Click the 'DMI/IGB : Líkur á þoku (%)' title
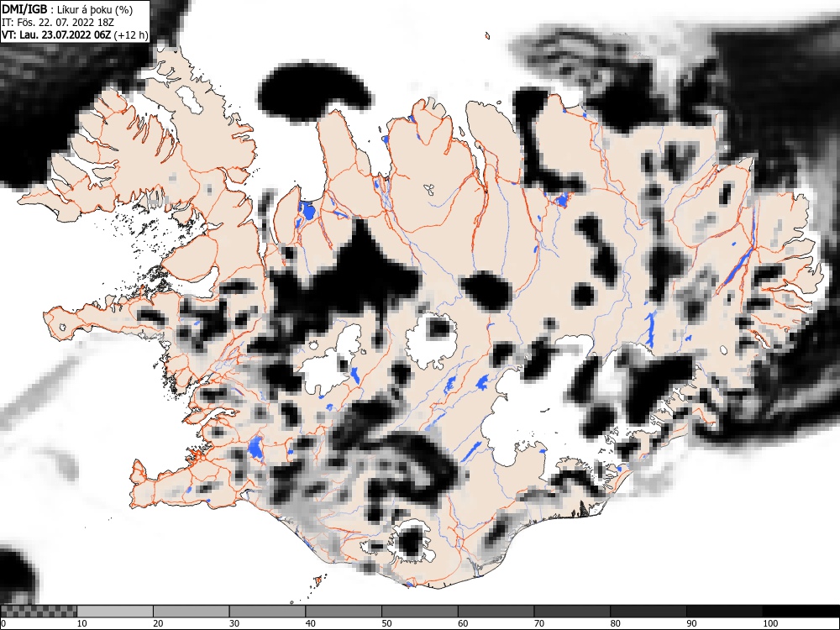840x630 pixels. (x=67, y=9)
